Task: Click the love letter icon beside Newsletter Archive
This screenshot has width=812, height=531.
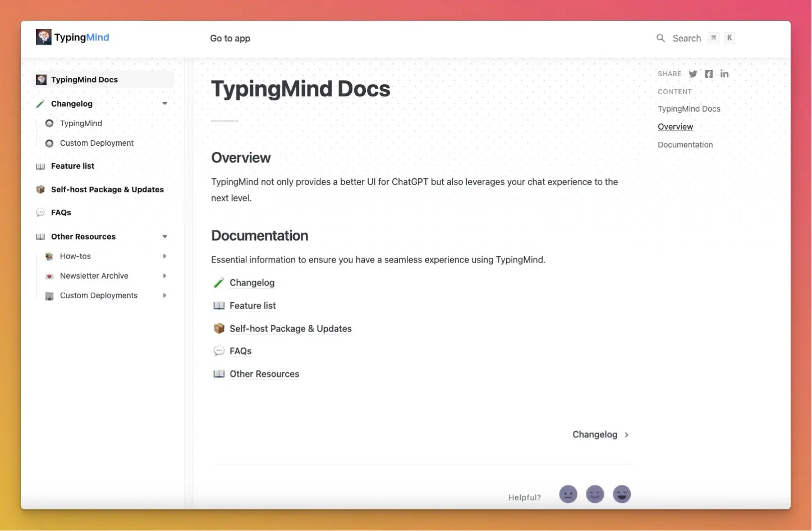Action: coord(49,276)
